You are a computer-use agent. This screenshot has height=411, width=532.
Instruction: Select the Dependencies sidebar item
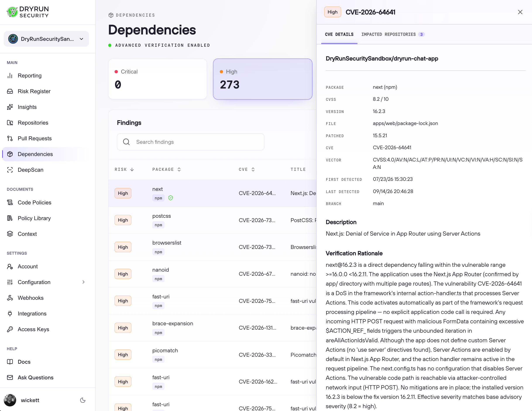(46, 154)
